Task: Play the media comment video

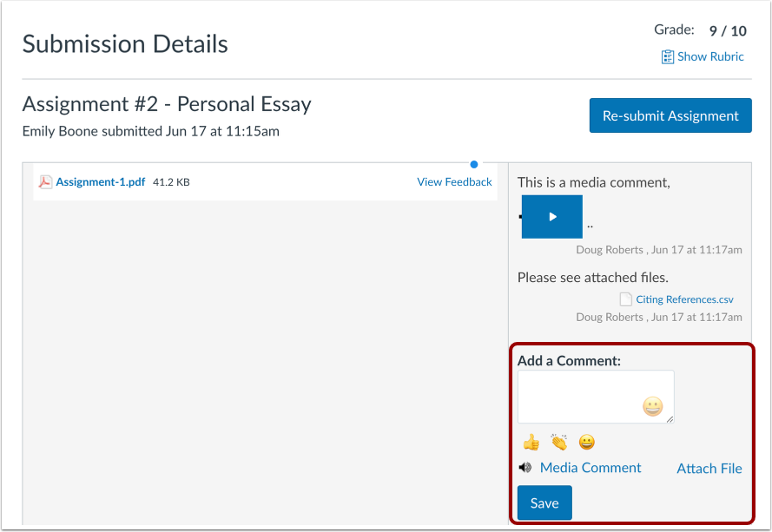Action: 552,217
